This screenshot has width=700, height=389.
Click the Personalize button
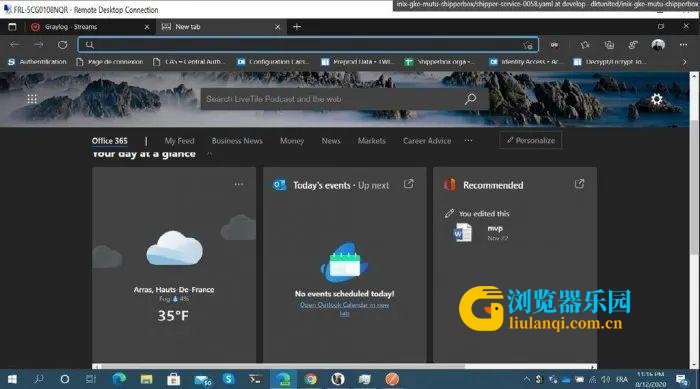[530, 140]
